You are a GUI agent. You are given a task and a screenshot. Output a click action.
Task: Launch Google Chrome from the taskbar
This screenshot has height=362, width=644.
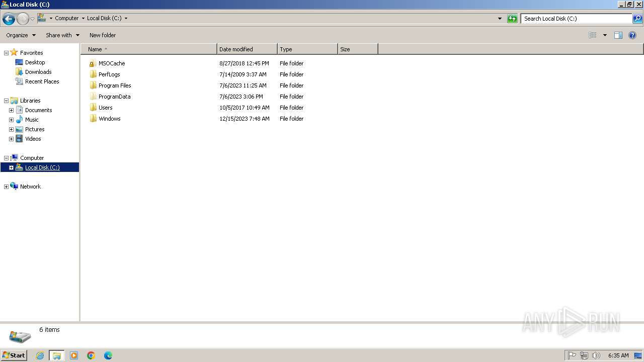(x=91, y=355)
